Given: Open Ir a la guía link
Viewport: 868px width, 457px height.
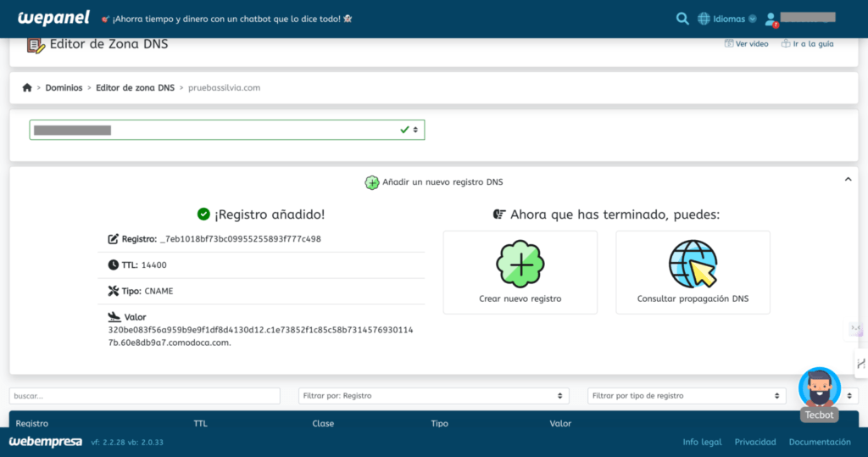Looking at the screenshot, I should click(x=807, y=44).
